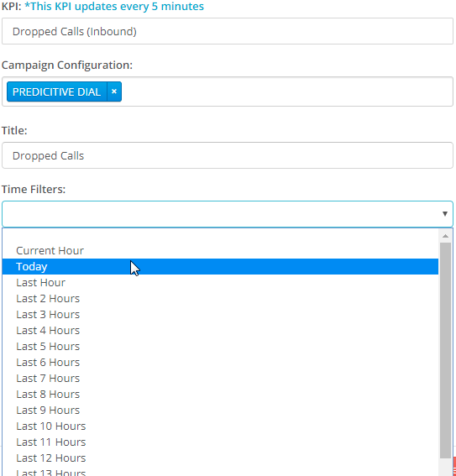Select Today from the list
This screenshot has height=476, width=456.
[220, 266]
